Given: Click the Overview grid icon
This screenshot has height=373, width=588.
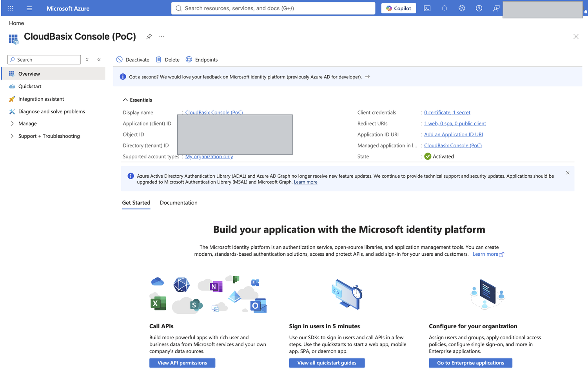Looking at the screenshot, I should (12, 74).
